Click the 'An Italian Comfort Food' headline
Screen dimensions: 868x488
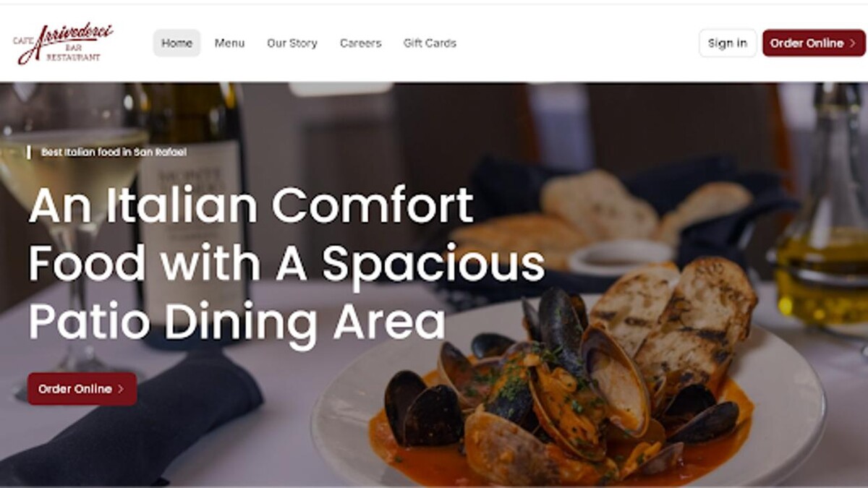tap(286, 264)
